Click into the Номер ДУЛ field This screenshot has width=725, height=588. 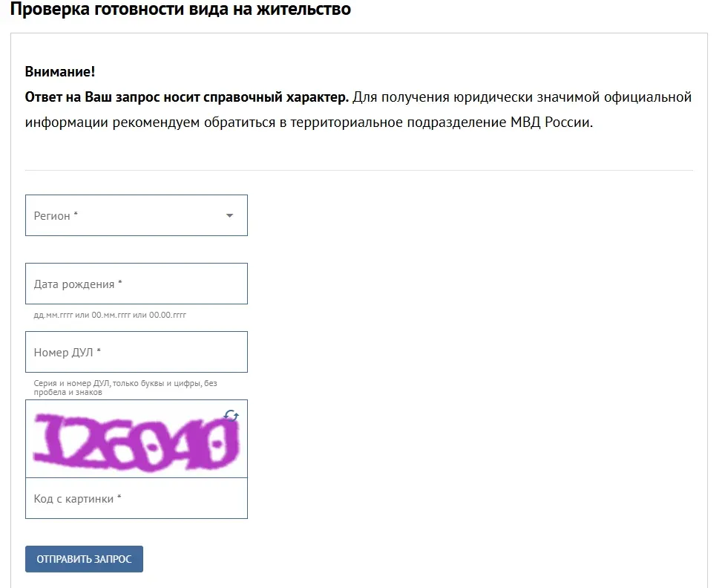tap(136, 352)
